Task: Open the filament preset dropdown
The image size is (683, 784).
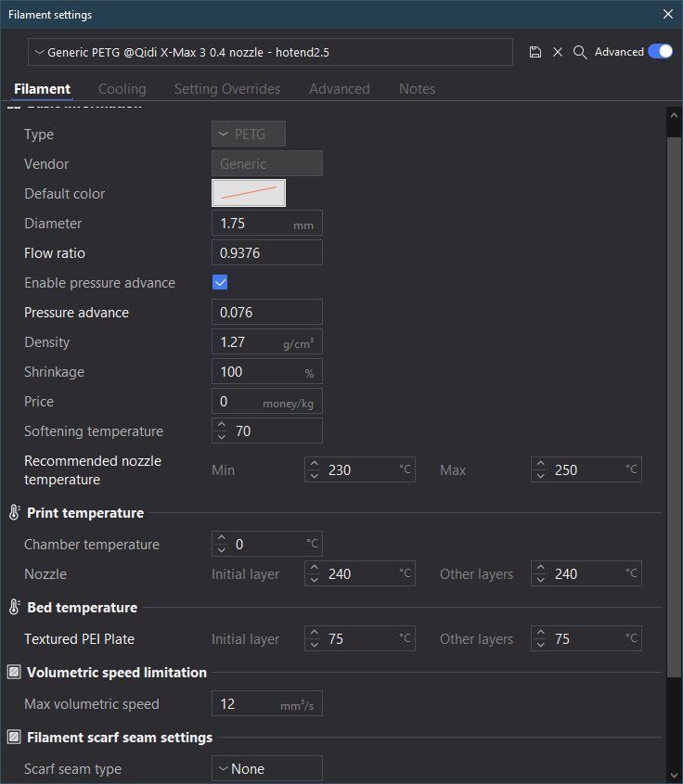Action: (270, 53)
